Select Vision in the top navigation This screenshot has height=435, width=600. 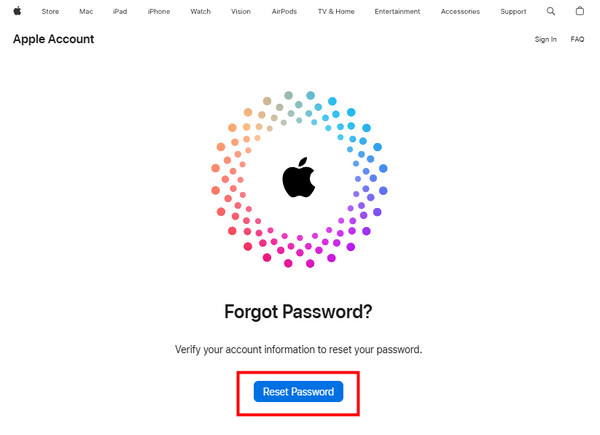point(241,12)
